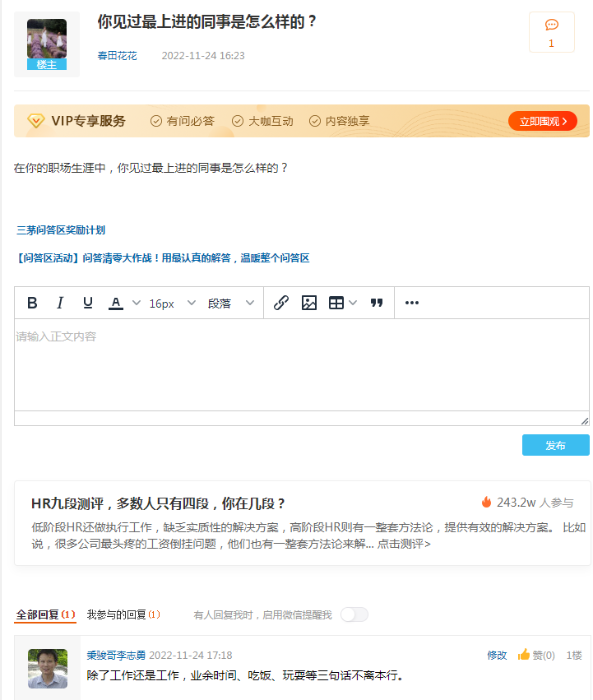The width and height of the screenshot is (593, 700).
Task: Toggle WeChat reply reminder switch
Action: (x=354, y=614)
